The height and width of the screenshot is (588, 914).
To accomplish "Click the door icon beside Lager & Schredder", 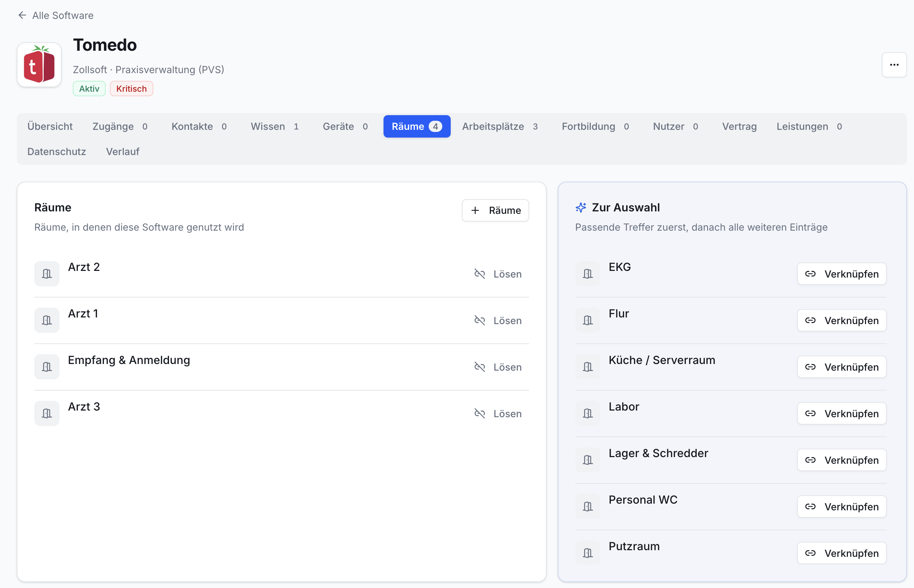I will click(x=588, y=460).
